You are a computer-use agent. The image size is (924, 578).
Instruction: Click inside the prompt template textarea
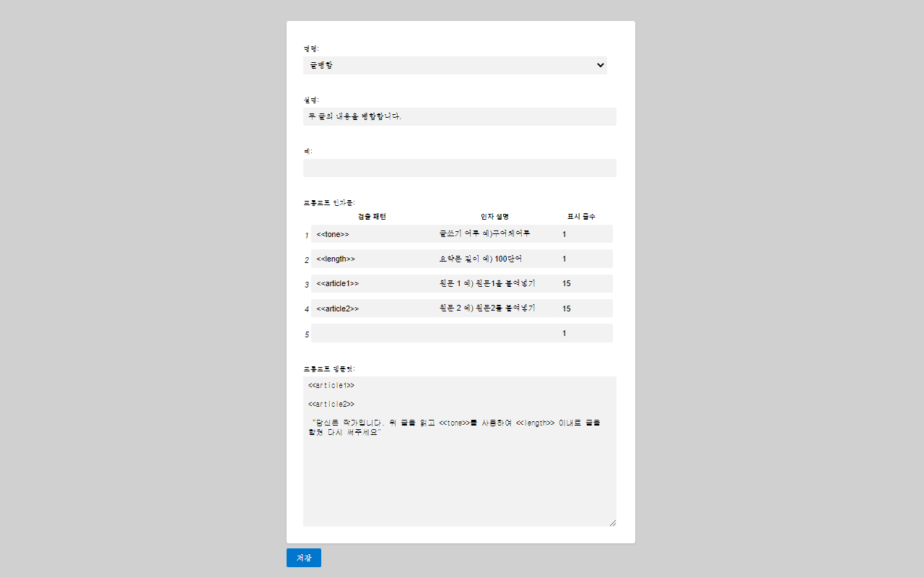[460, 451]
